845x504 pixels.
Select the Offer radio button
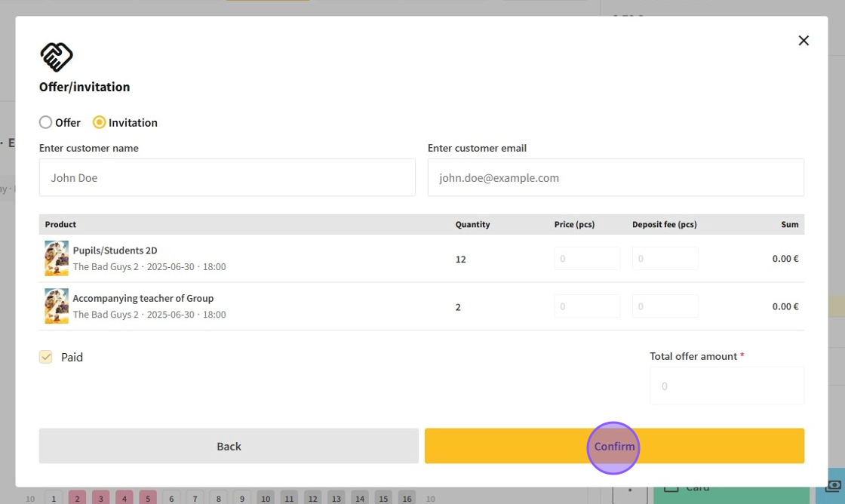(x=46, y=122)
